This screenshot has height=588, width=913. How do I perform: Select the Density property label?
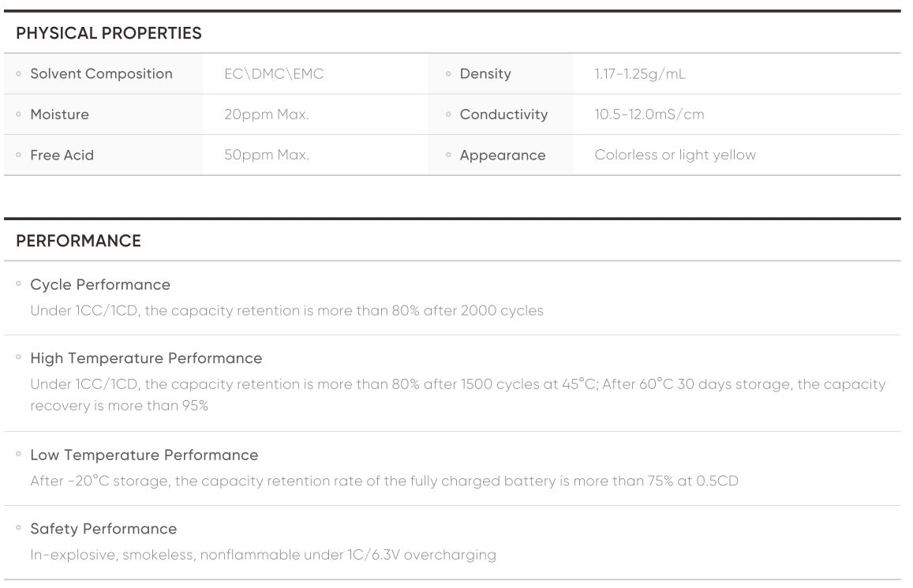[485, 74]
